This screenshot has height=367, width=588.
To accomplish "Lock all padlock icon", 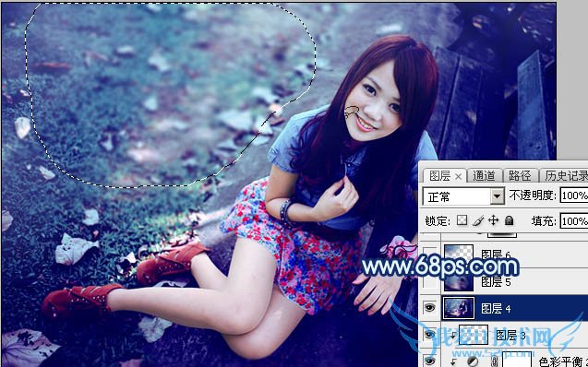I will click(x=509, y=220).
